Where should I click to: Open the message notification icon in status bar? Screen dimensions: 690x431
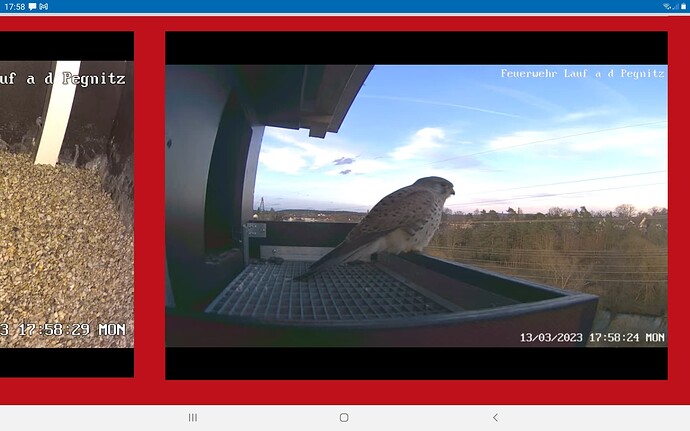(x=33, y=7)
